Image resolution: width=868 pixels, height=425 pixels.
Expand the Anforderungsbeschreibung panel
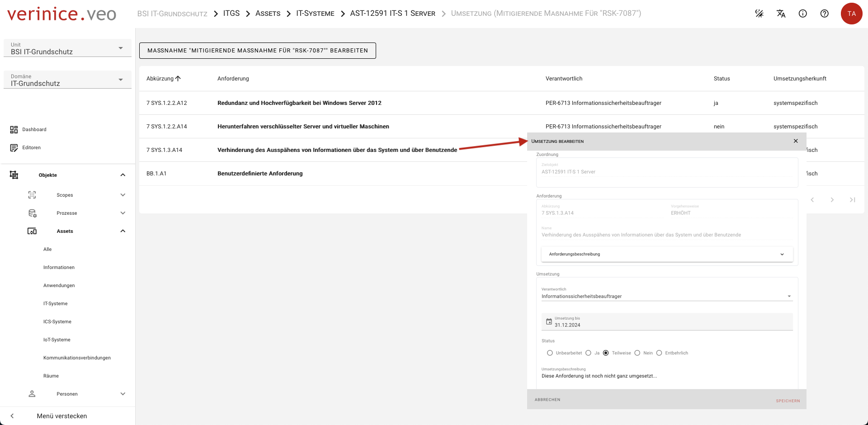pyautogui.click(x=667, y=254)
